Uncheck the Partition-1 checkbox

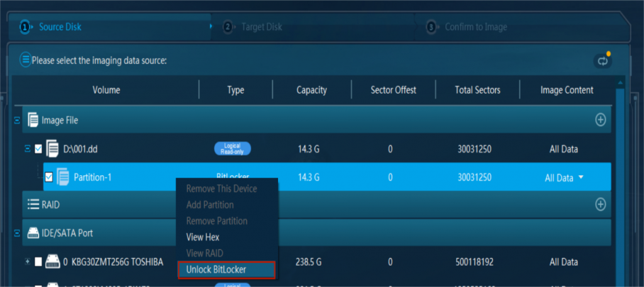coord(49,178)
